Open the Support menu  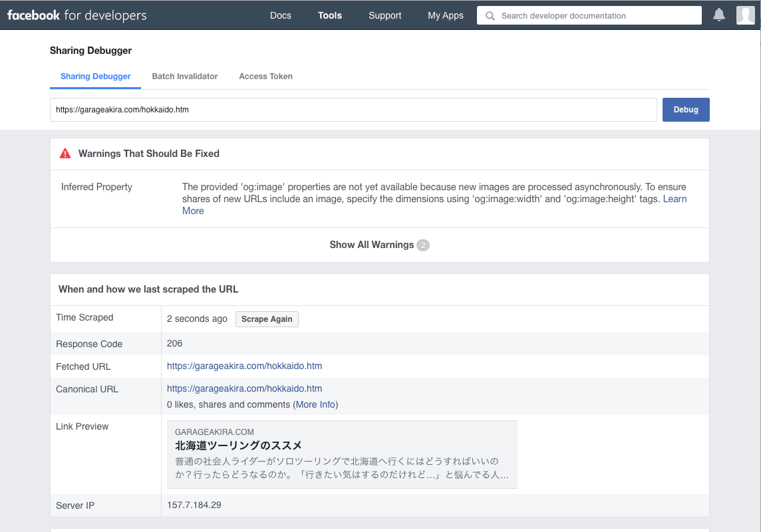(x=385, y=15)
